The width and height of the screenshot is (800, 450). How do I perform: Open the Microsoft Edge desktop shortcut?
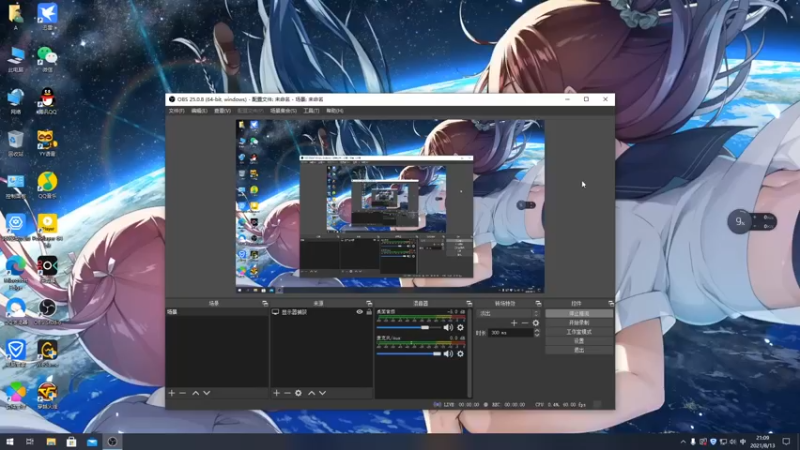[16, 272]
